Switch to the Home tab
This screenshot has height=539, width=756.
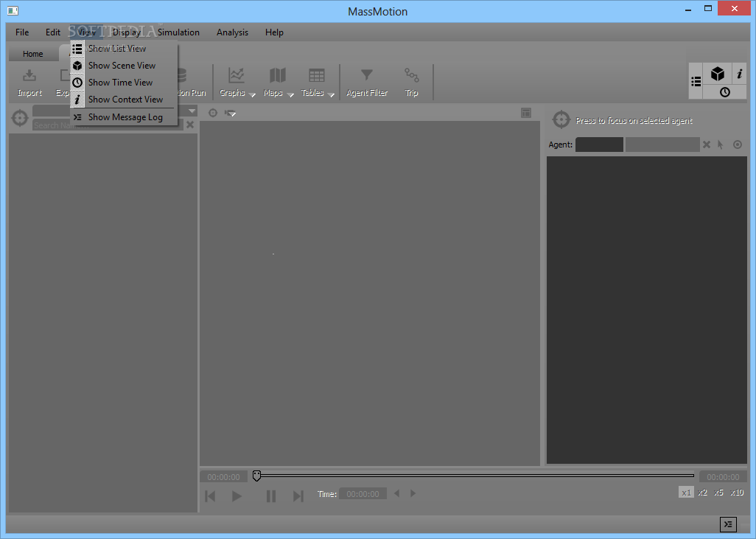click(x=32, y=54)
